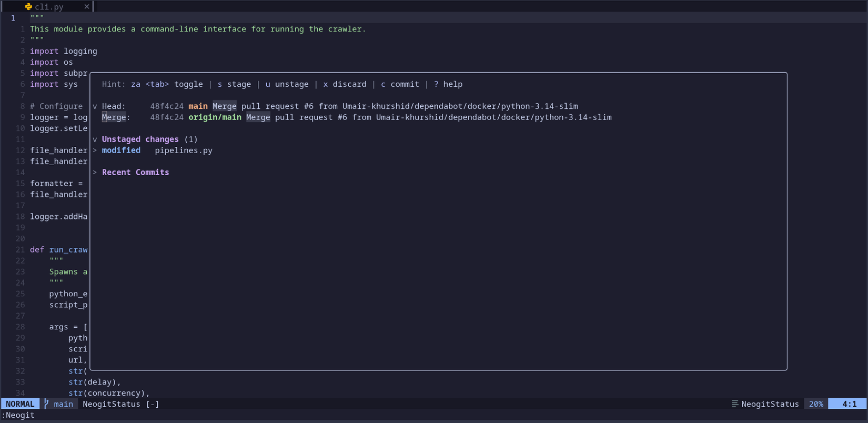Click the 'formatter =' code line

pos(56,184)
